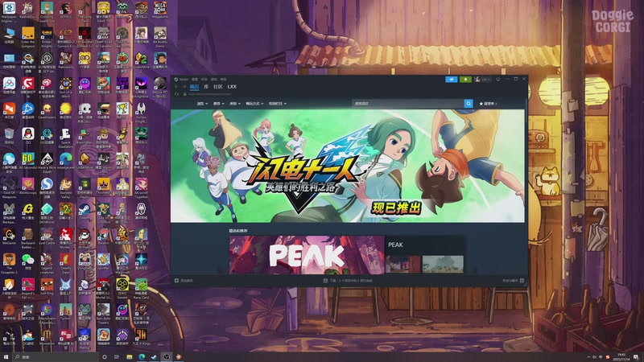Open Steam's Big Picture monitor icon
This screenshot has height=362, width=644.
click(x=497, y=79)
